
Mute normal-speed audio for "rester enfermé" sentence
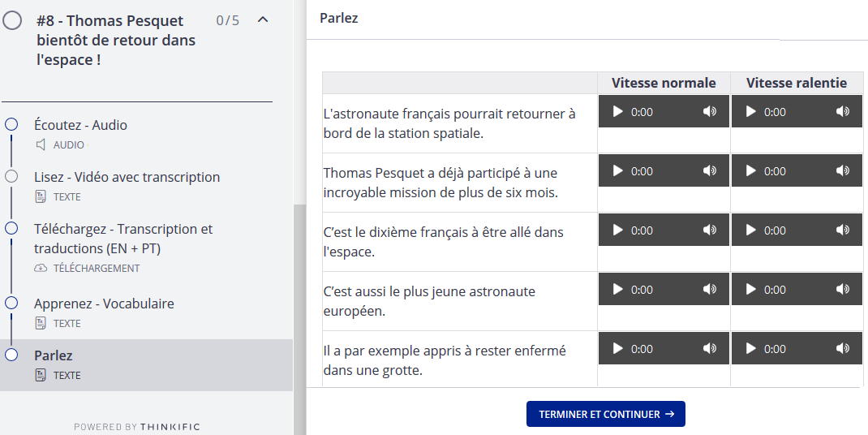click(710, 349)
